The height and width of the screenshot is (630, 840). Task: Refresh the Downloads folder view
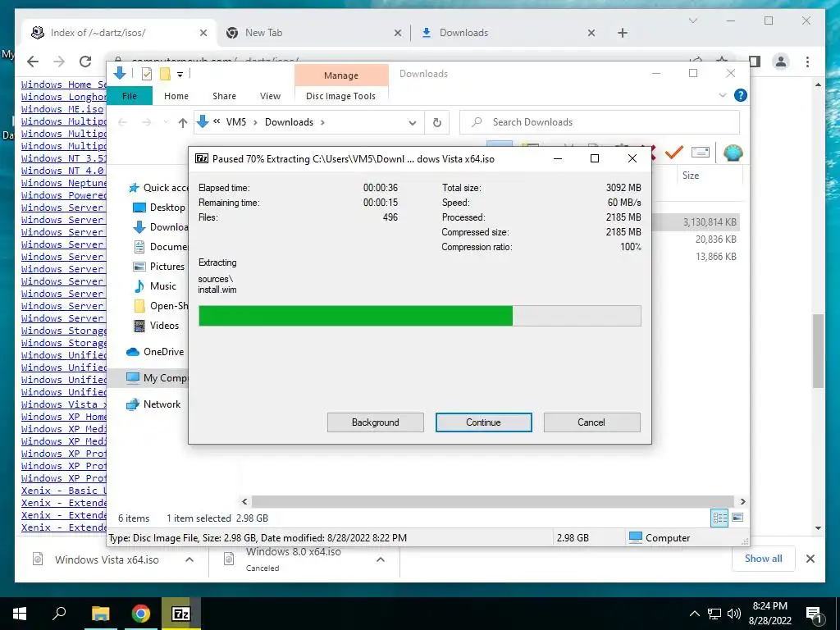(437, 123)
